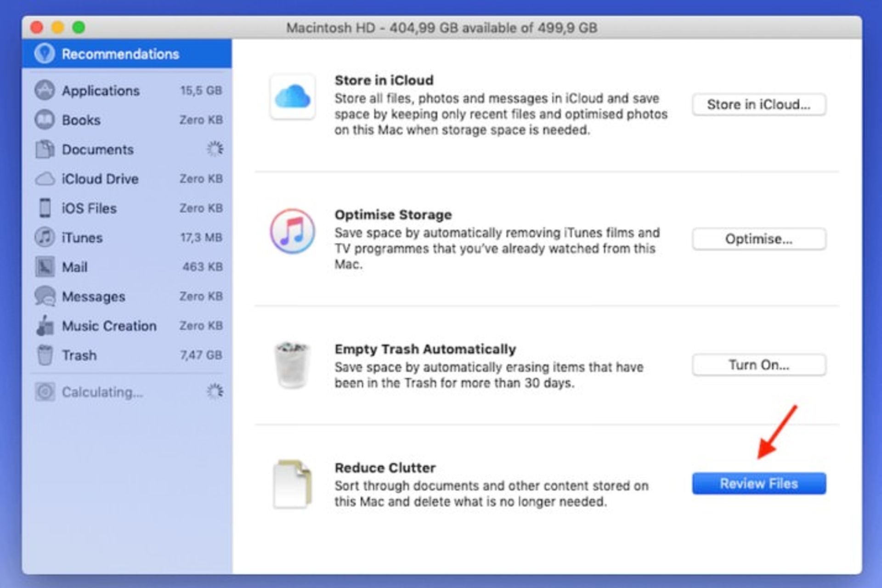Click the full Trash can icon

click(292, 365)
